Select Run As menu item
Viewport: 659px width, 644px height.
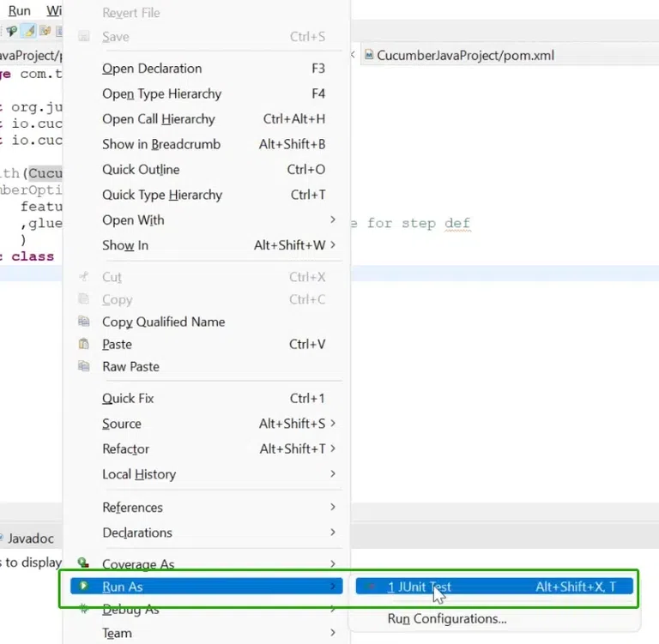206,586
